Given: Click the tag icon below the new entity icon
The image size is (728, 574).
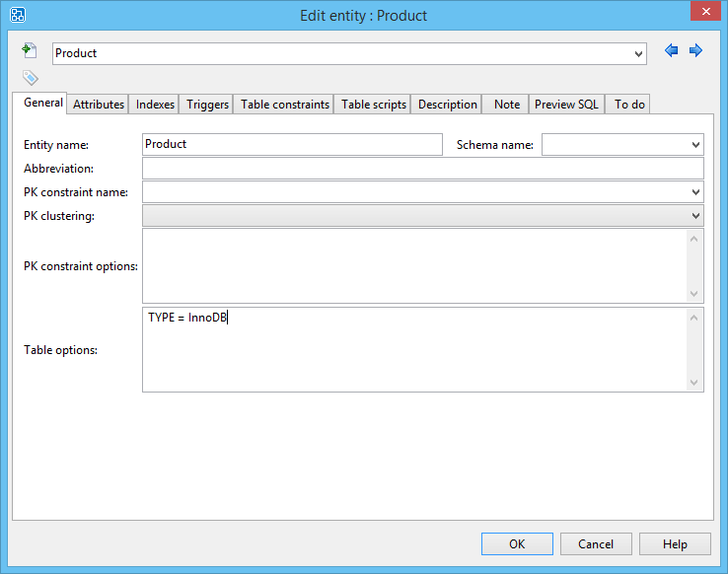Looking at the screenshot, I should pyautogui.click(x=31, y=78).
